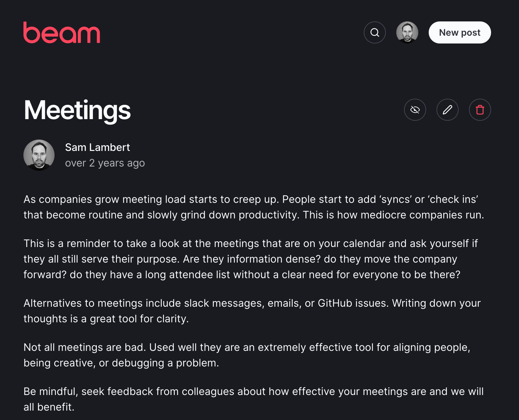Delete the post using trash icon
Image resolution: width=519 pixels, height=420 pixels.
pos(480,110)
